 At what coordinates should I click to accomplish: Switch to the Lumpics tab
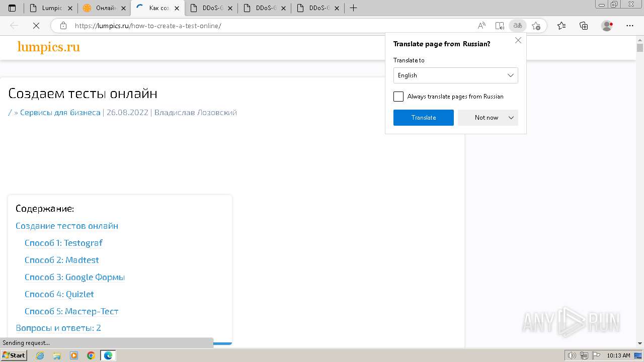[x=50, y=8]
